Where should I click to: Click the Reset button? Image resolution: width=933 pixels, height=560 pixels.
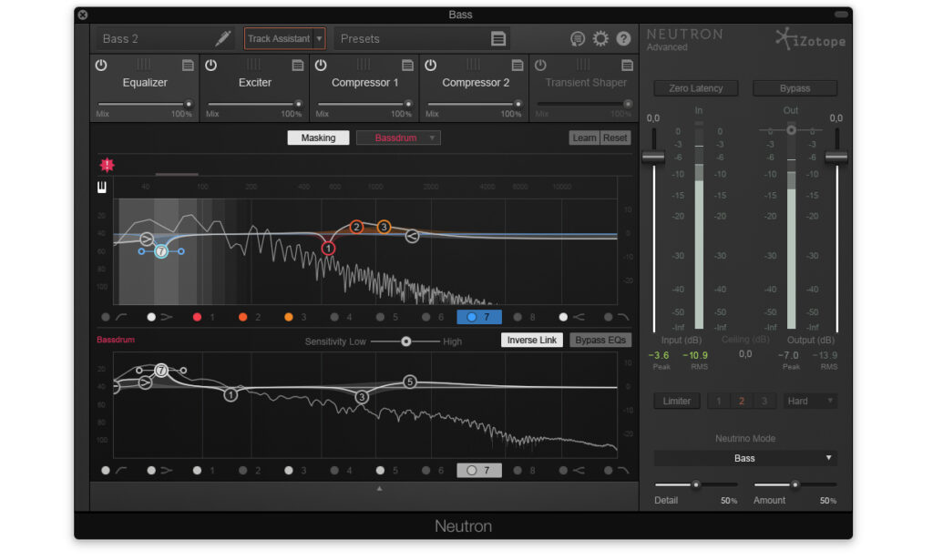pyautogui.click(x=615, y=137)
